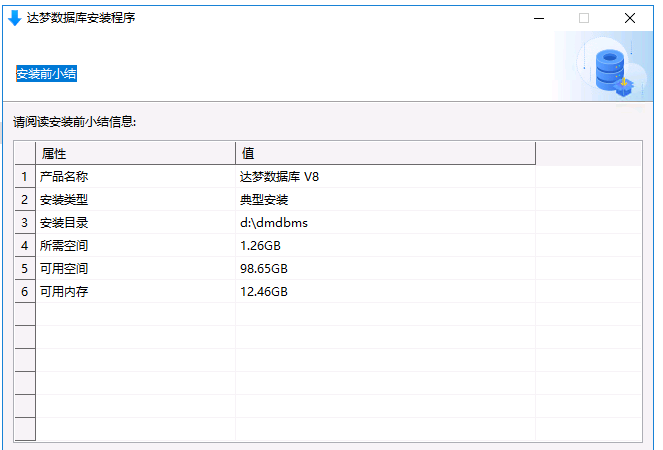Select the 达梦数据库 V8 value

(x=385, y=176)
